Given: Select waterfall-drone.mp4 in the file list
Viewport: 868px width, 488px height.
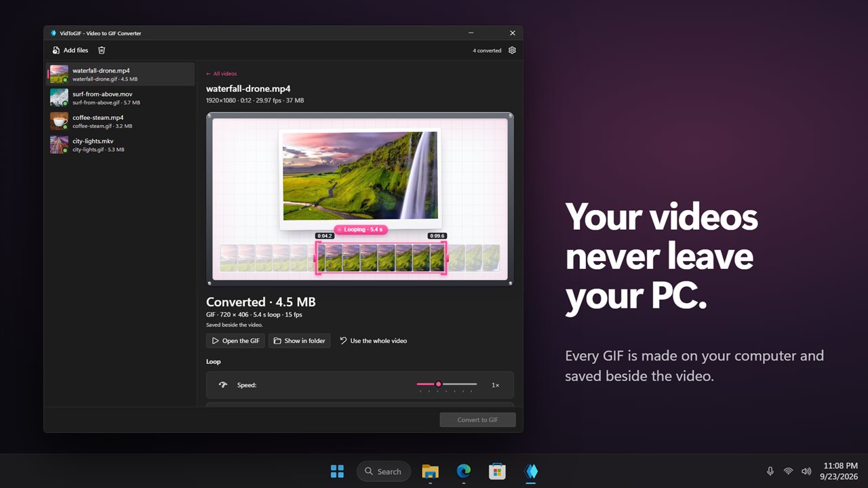Looking at the screenshot, I should click(x=120, y=75).
